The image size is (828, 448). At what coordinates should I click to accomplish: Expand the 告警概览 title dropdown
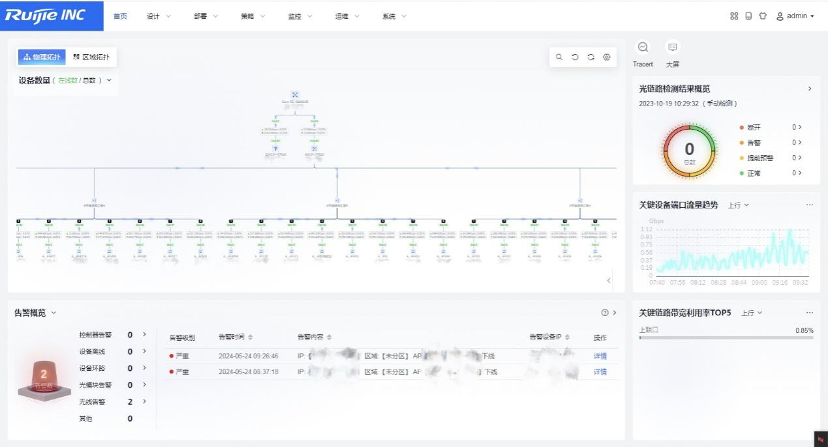click(53, 313)
